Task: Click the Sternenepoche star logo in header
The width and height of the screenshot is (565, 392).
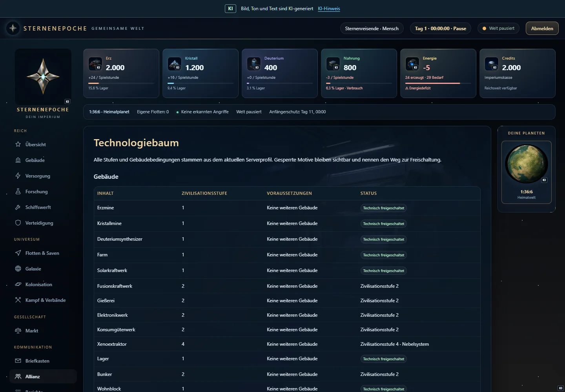Action: click(13, 28)
